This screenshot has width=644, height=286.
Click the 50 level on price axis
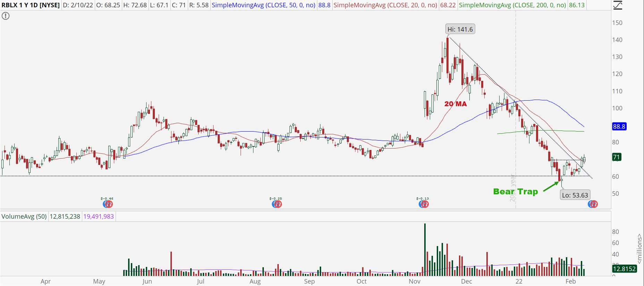coord(615,193)
